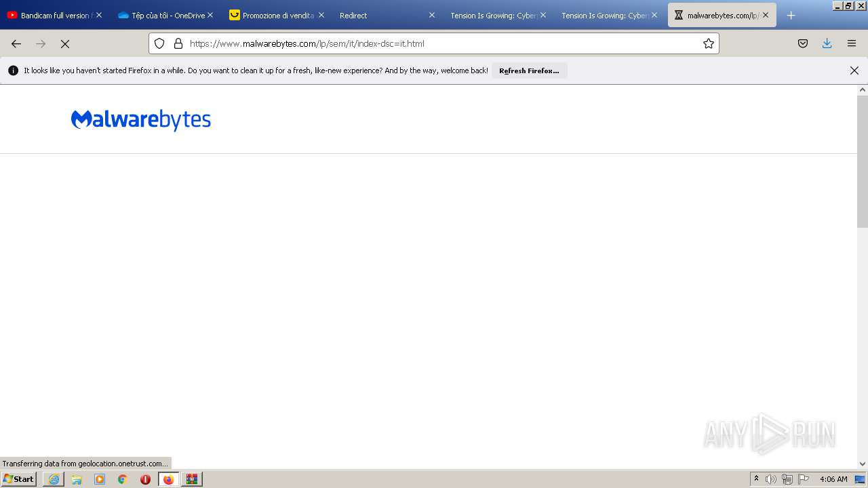Launch Opera from the taskbar
This screenshot has height=488, width=868.
pyautogui.click(x=145, y=479)
